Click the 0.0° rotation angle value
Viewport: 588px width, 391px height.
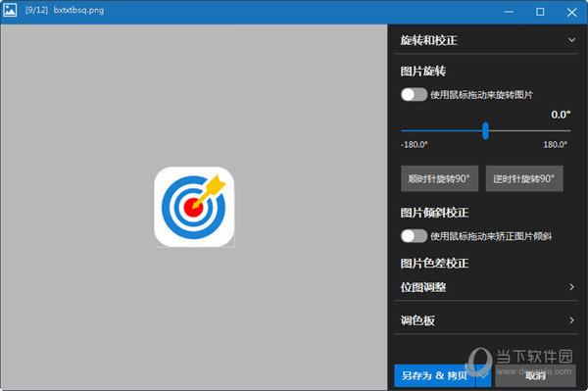coord(561,115)
